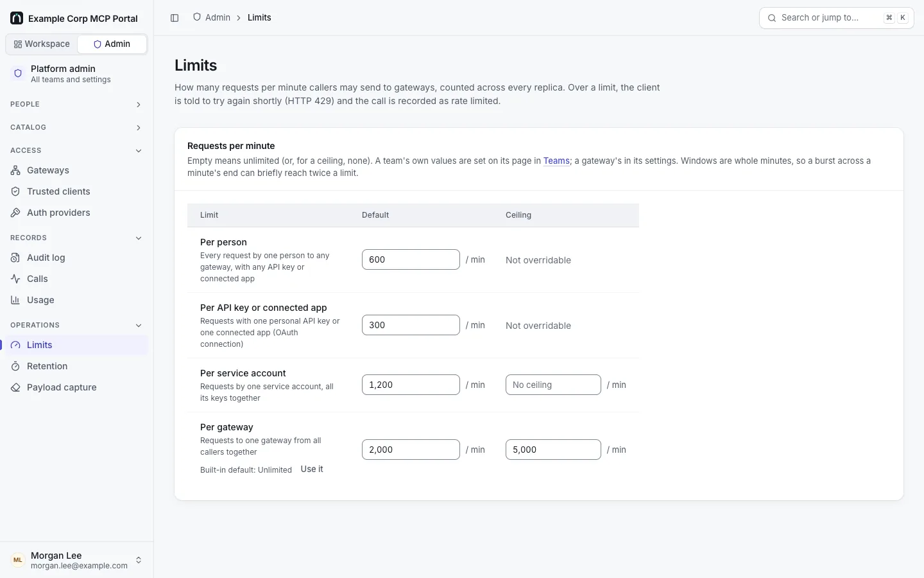The width and height of the screenshot is (924, 578).
Task: Click the Per service account ceiling field
Action: click(x=553, y=385)
